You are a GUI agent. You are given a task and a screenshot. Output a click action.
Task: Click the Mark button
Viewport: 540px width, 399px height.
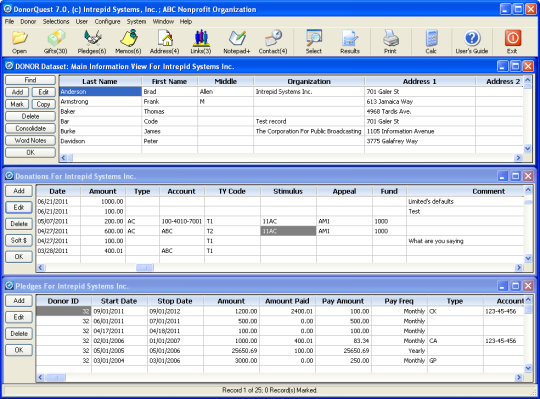pyautogui.click(x=17, y=104)
